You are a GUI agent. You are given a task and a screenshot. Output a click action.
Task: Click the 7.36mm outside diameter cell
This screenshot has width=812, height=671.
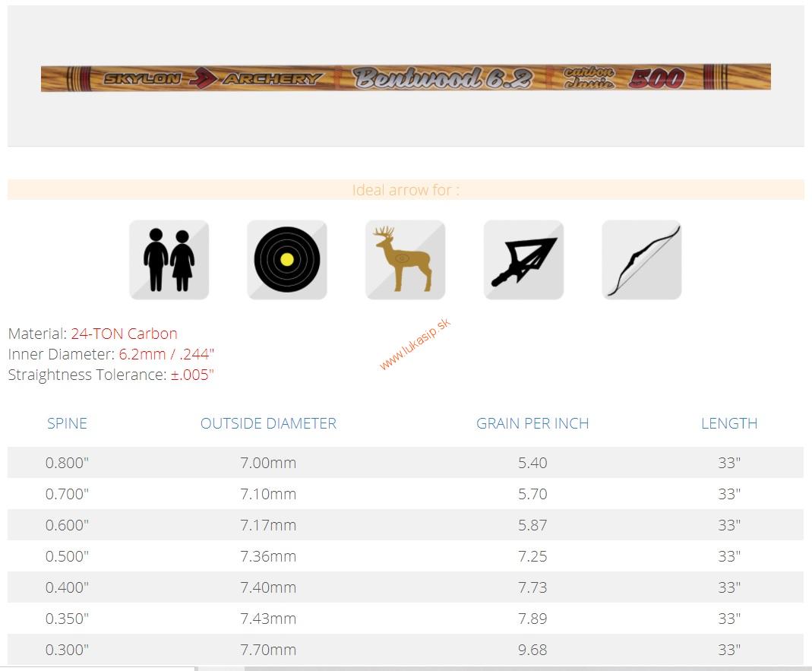(268, 556)
